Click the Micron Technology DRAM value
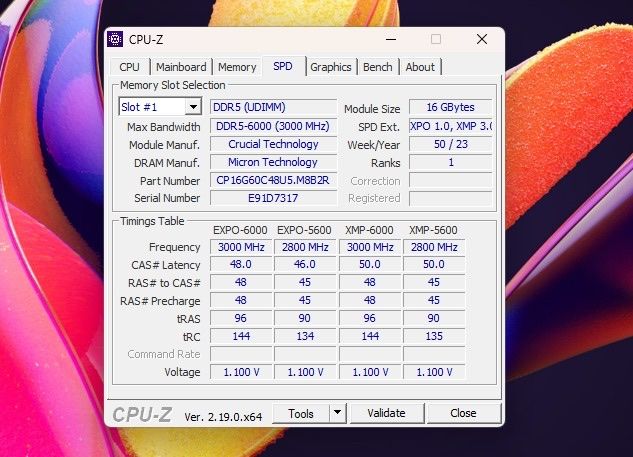Image resolution: width=633 pixels, height=457 pixels. (x=273, y=162)
